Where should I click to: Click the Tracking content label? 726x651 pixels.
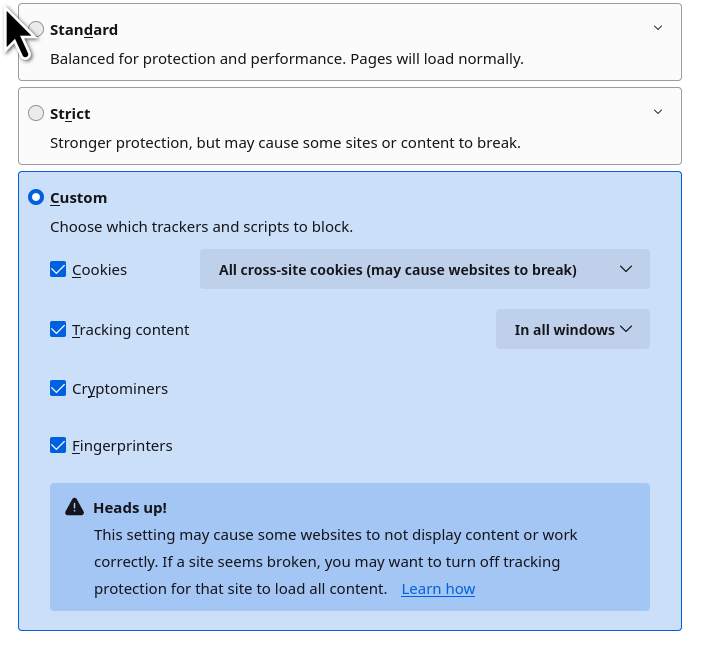[x=130, y=330]
